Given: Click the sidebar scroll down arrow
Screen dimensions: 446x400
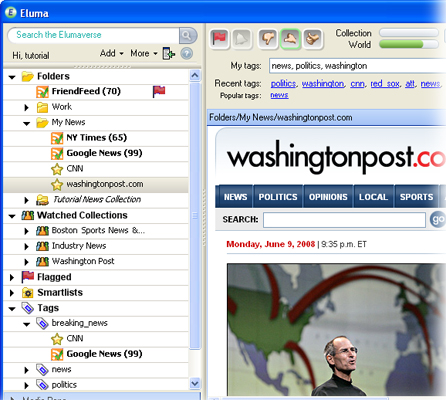Looking at the screenshot, I should pos(195,383).
